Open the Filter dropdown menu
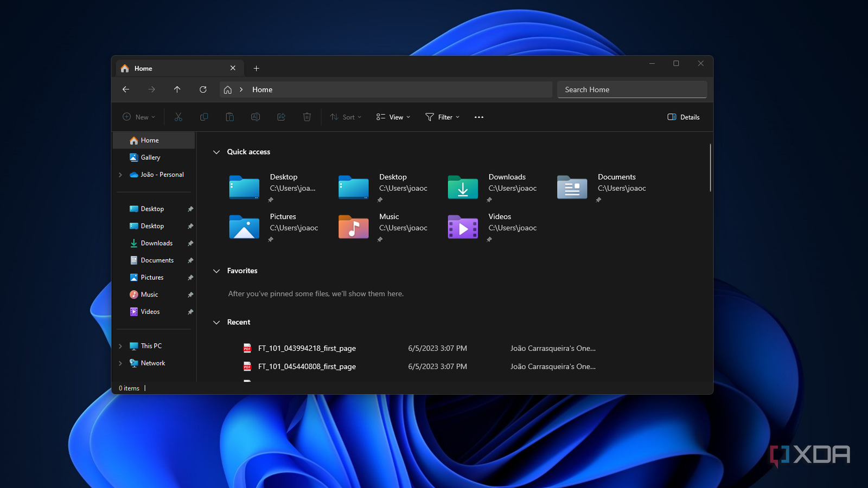868x488 pixels. [442, 117]
